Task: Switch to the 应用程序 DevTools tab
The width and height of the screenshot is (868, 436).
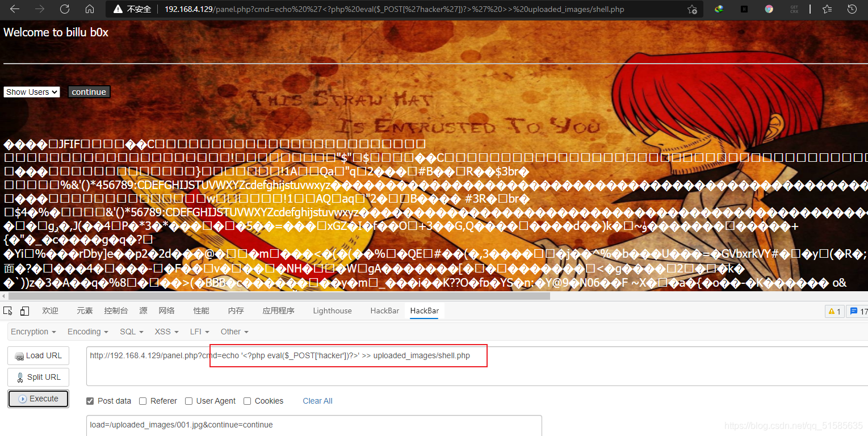Action: point(279,311)
